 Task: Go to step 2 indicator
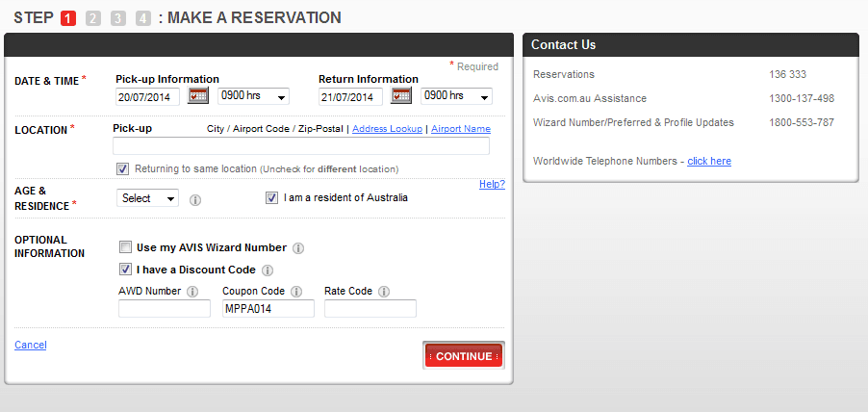92,18
